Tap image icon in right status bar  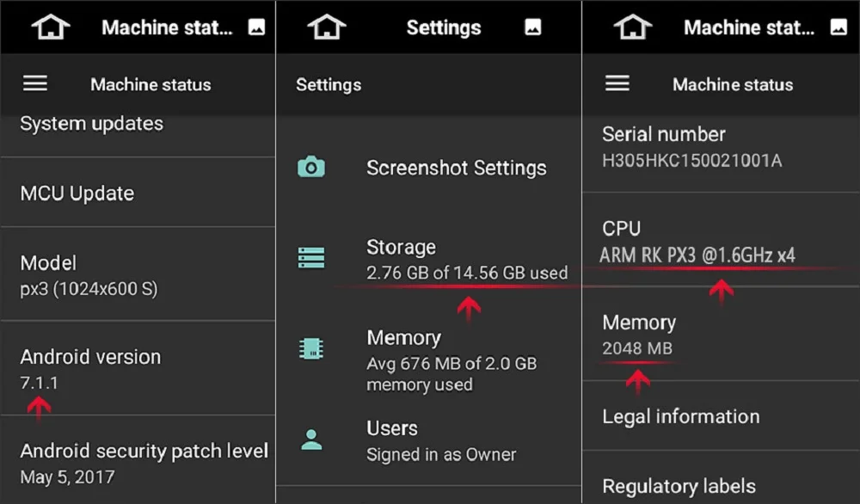[838, 27]
